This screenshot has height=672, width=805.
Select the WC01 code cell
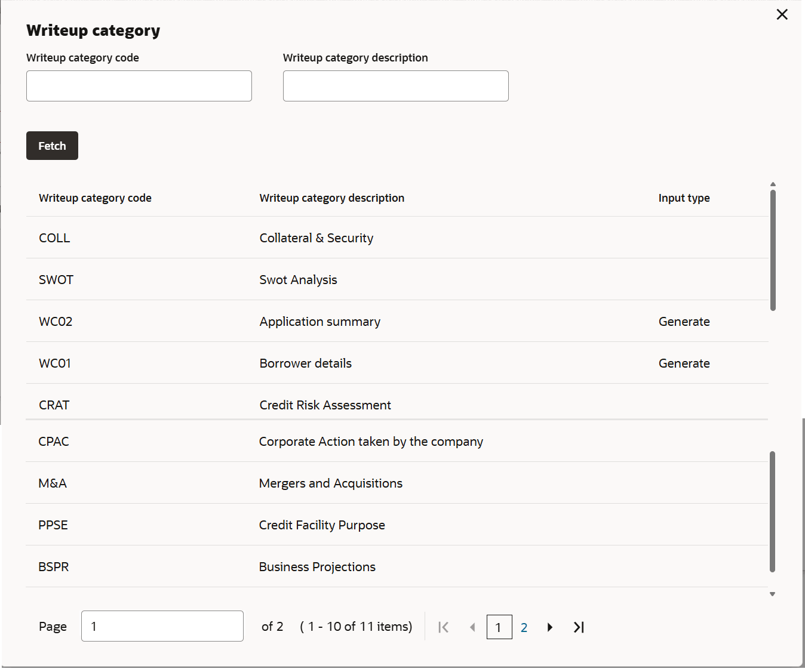[x=55, y=363]
